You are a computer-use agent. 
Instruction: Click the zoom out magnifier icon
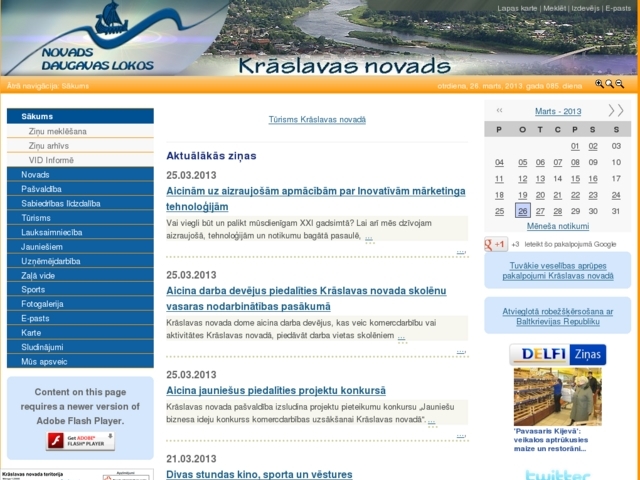620,85
